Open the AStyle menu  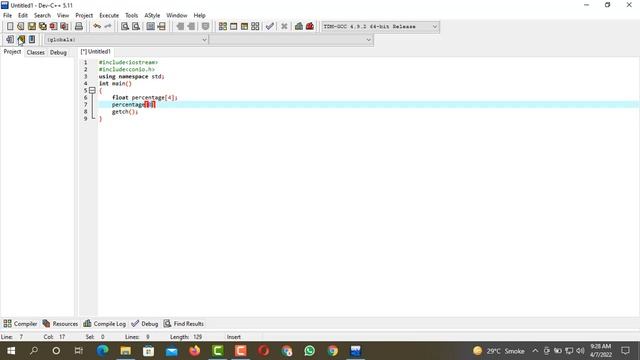point(152,16)
